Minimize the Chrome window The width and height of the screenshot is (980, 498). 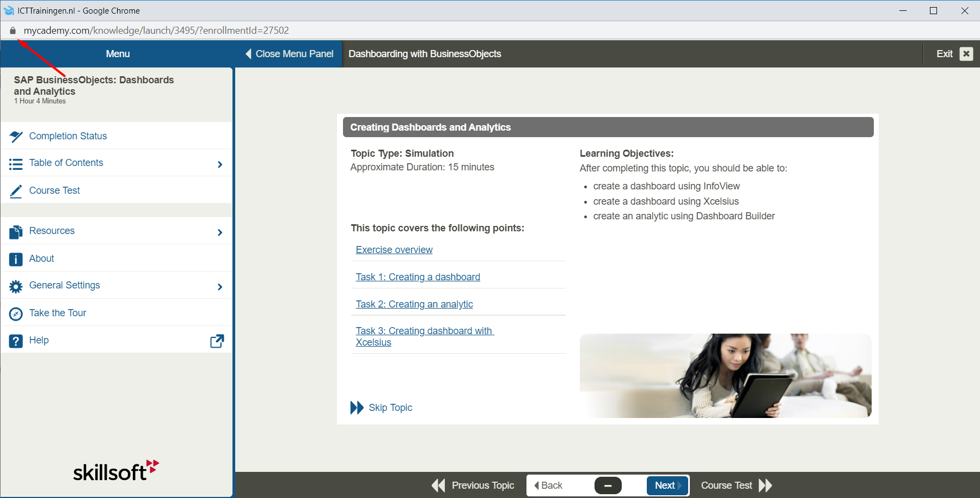point(903,10)
